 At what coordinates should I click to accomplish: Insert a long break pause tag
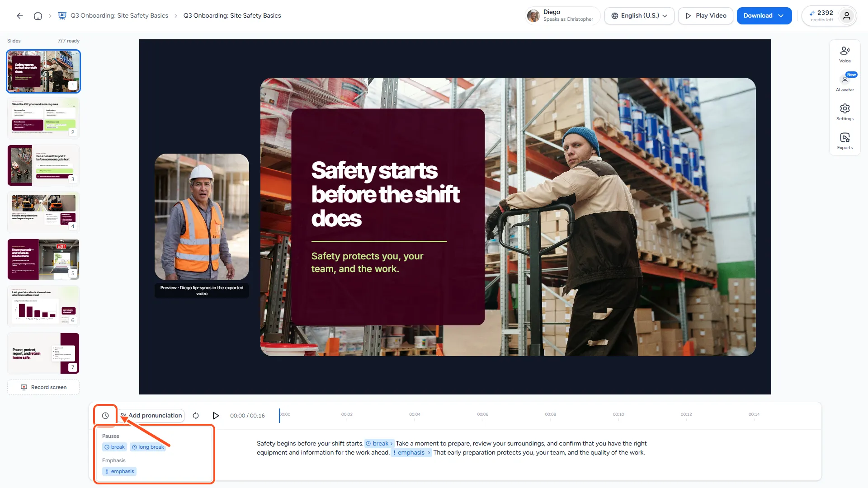tap(148, 447)
